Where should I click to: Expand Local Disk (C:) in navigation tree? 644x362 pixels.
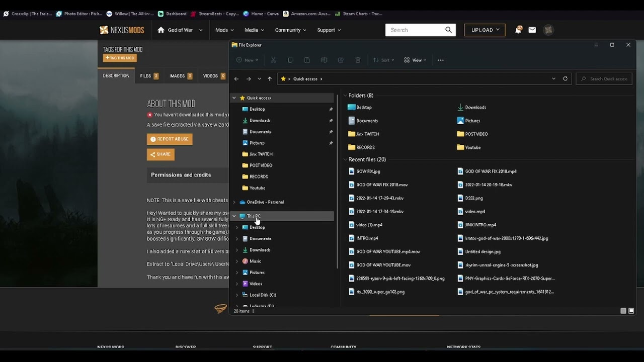point(237,295)
